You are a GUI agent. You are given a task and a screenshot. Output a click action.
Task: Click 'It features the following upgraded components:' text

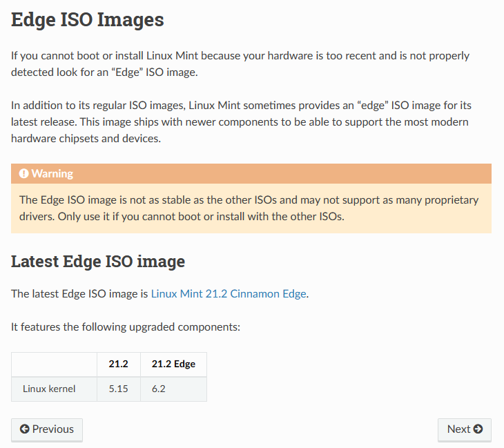point(126,327)
